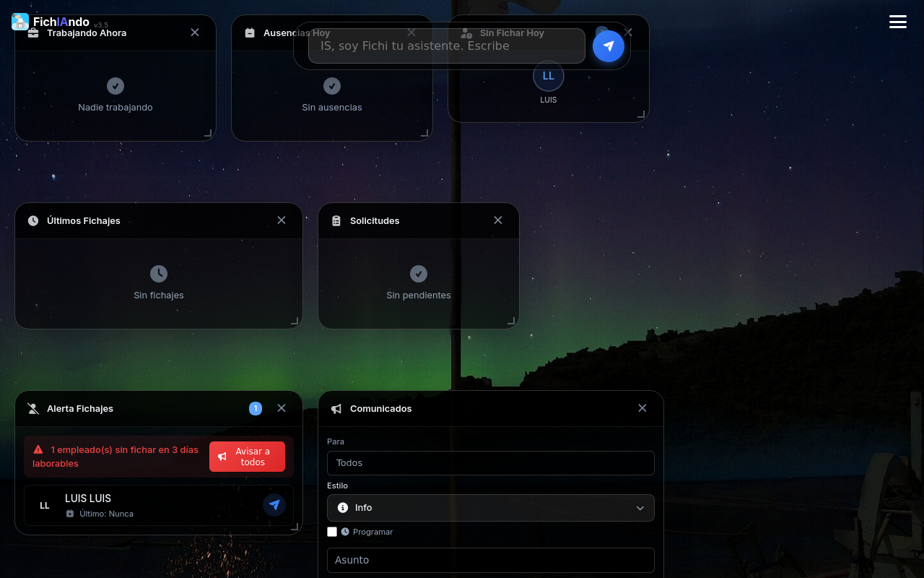Viewport: 924px width, 578px height.
Task: Click the Avisar a todos button
Action: [247, 457]
